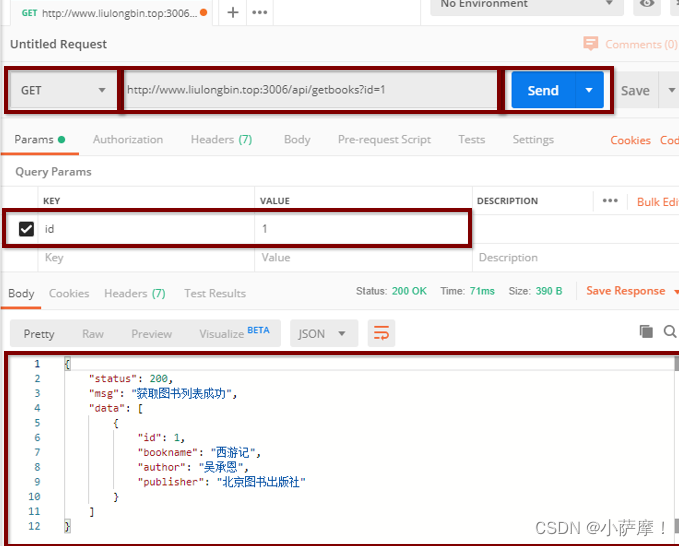This screenshot has width=679, height=546.
Task: Click the environment quick look eye icon
Action: [x=647, y=4]
